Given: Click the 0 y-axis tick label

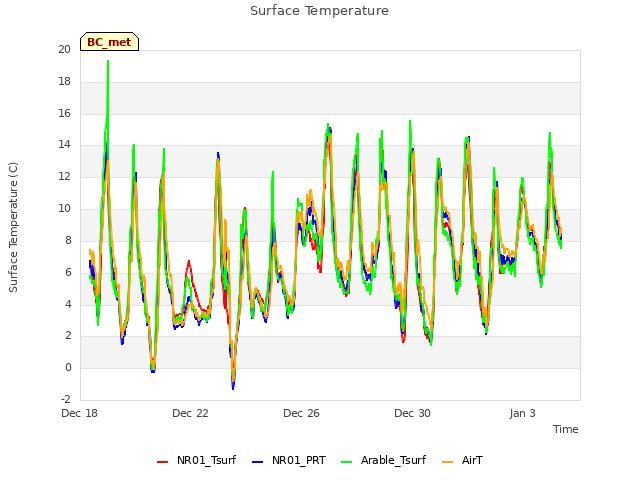Looking at the screenshot, I should click(68, 367).
